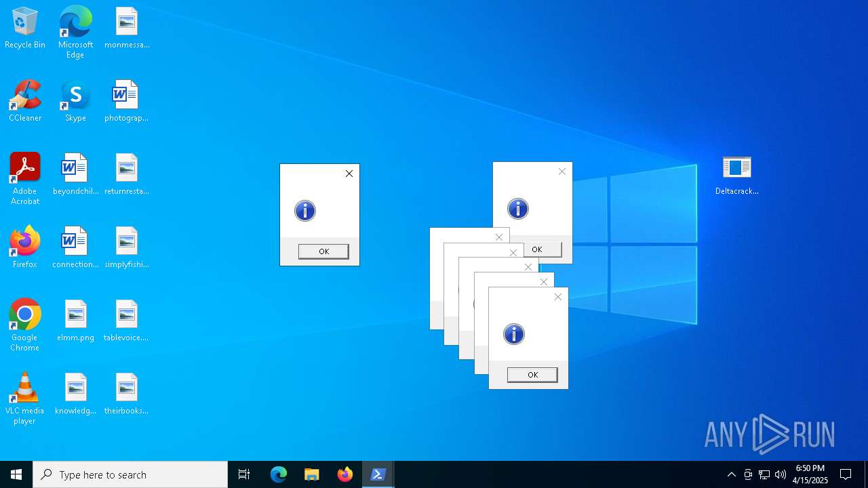Screen dimensions: 868x488
Task: Select the monmessa... image file
Action: [x=127, y=28]
